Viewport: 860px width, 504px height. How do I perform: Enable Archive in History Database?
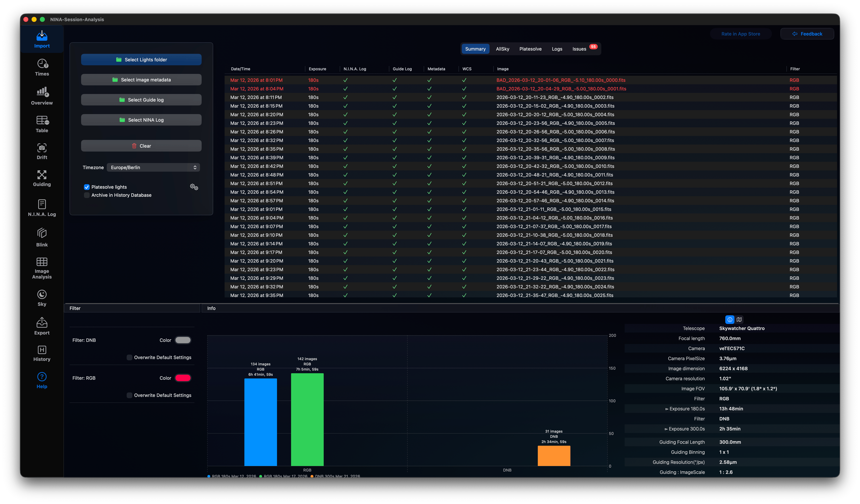tap(87, 195)
